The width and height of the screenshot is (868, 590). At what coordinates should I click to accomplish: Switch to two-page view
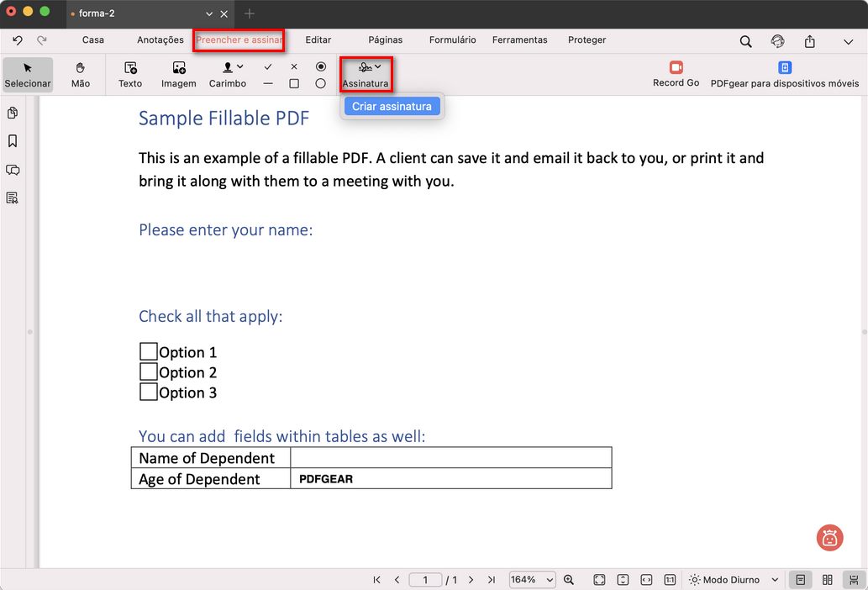pyautogui.click(x=827, y=579)
